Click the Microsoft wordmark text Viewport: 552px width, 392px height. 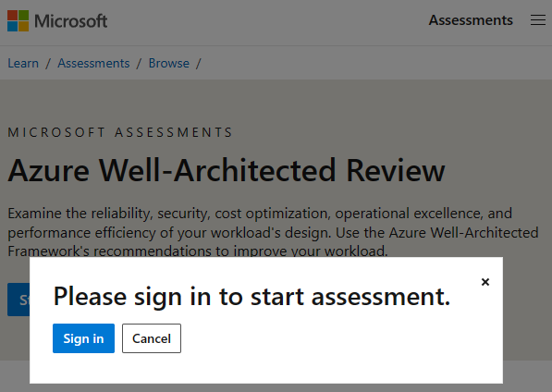pos(71,21)
